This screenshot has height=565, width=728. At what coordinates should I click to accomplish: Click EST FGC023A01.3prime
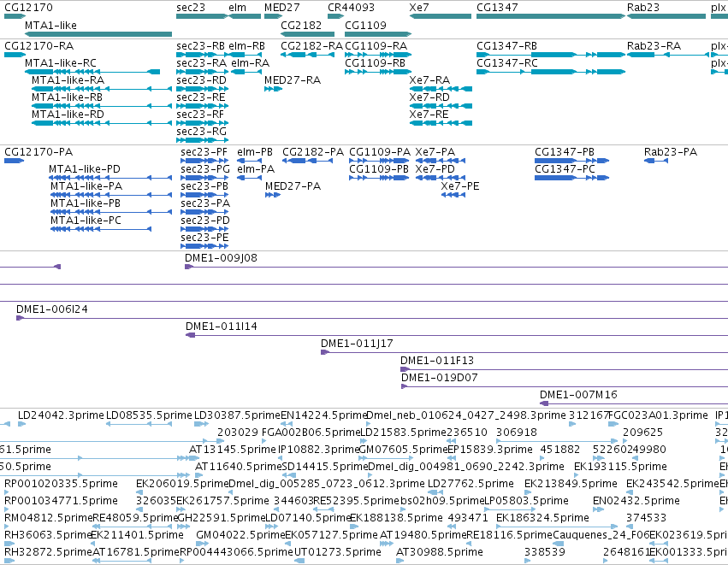click(613, 424)
